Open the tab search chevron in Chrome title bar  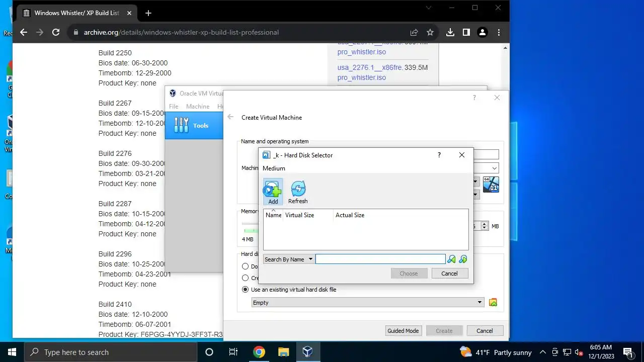pyautogui.click(x=429, y=8)
